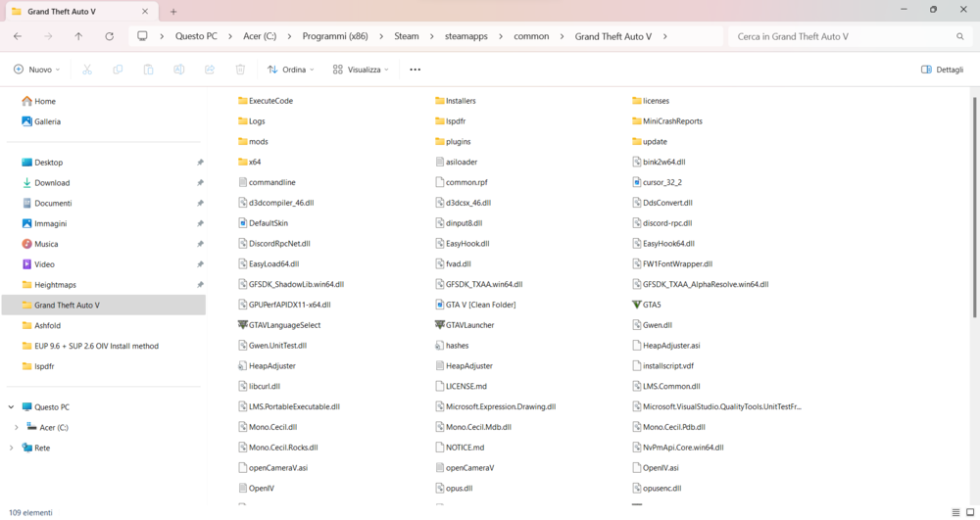Open Immagini in the navigation pane
Screen dimensions: 980x520
click(x=44, y=223)
